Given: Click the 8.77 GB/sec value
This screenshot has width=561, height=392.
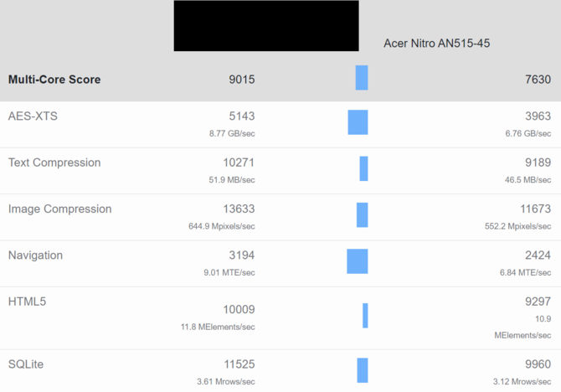Looking at the screenshot, I should 232,133.
